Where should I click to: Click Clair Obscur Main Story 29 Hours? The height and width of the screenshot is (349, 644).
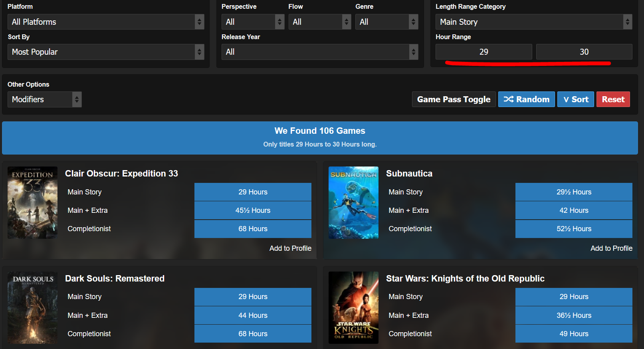click(x=253, y=192)
